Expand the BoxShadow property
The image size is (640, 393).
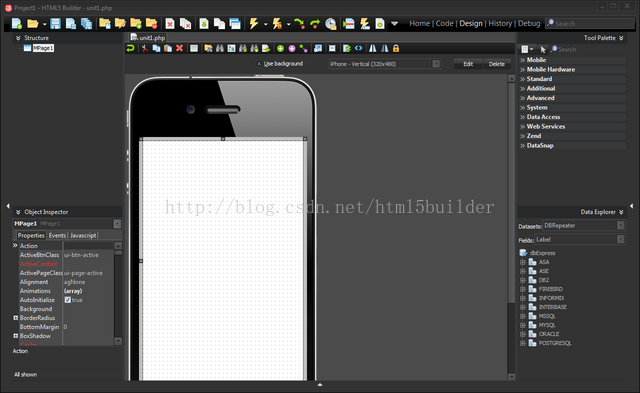pos(16,335)
